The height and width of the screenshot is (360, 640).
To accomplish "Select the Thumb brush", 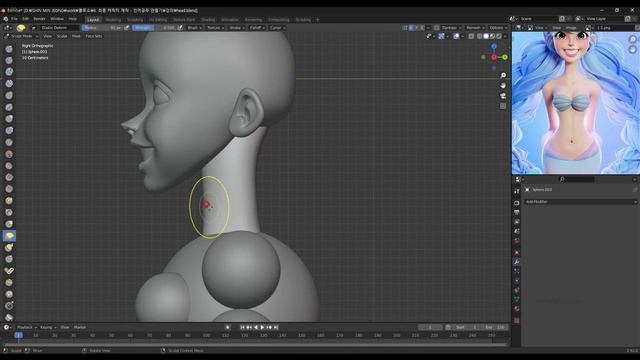I will pyautogui.click(x=9, y=259).
